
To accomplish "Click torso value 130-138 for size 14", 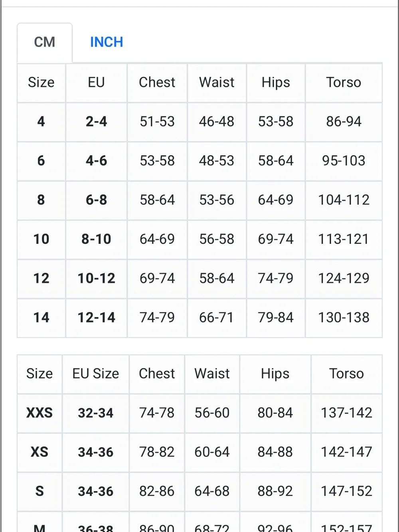I will point(344,317).
